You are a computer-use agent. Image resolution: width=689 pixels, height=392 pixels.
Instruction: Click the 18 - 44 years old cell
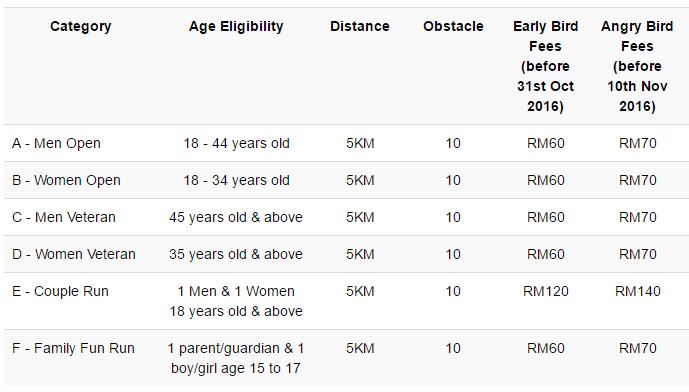(x=236, y=143)
